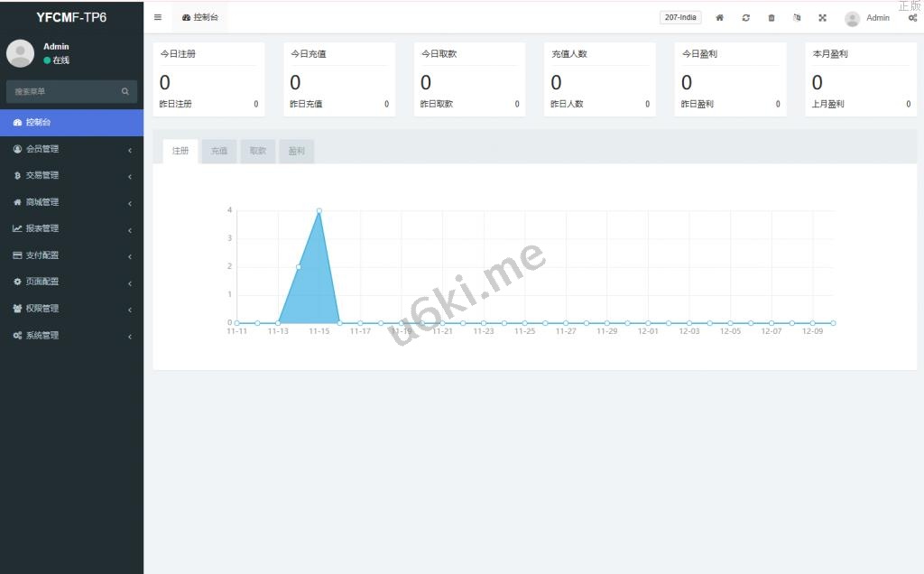
Task: Expand the 交易管理 sidebar menu
Action: pyautogui.click(x=71, y=176)
